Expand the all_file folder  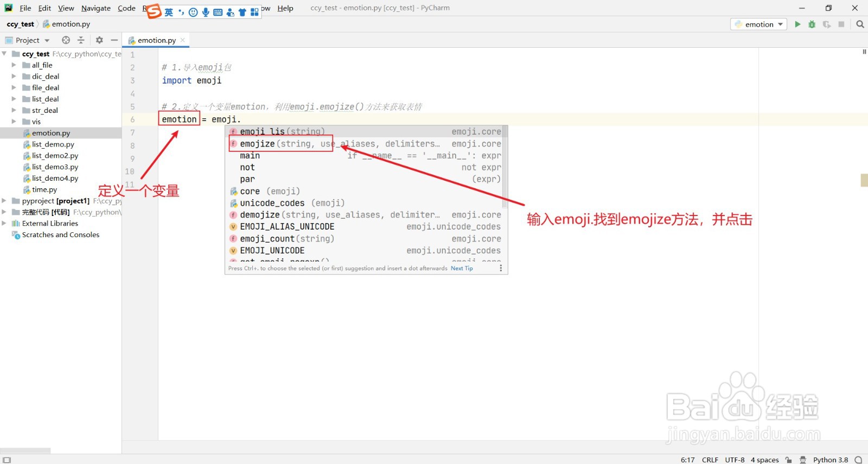(14, 65)
